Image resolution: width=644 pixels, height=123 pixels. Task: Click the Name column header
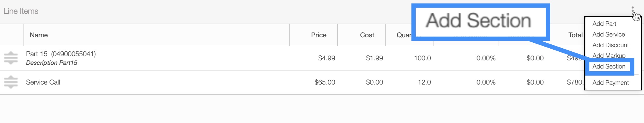click(x=39, y=35)
